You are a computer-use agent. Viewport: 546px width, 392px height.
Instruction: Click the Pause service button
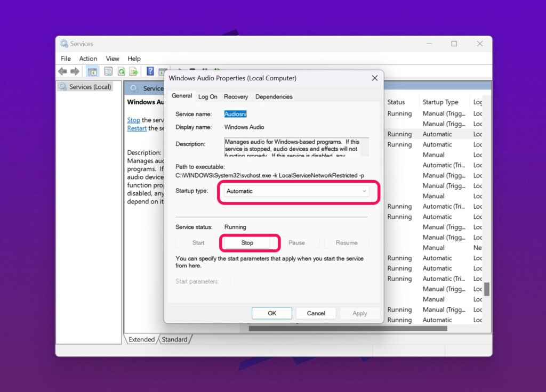click(296, 243)
